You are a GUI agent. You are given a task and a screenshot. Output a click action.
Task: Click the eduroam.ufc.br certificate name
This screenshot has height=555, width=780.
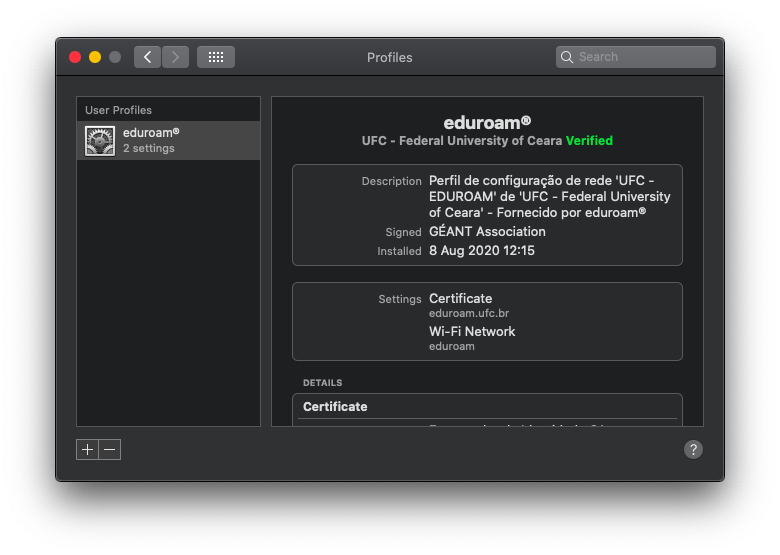tap(469, 313)
